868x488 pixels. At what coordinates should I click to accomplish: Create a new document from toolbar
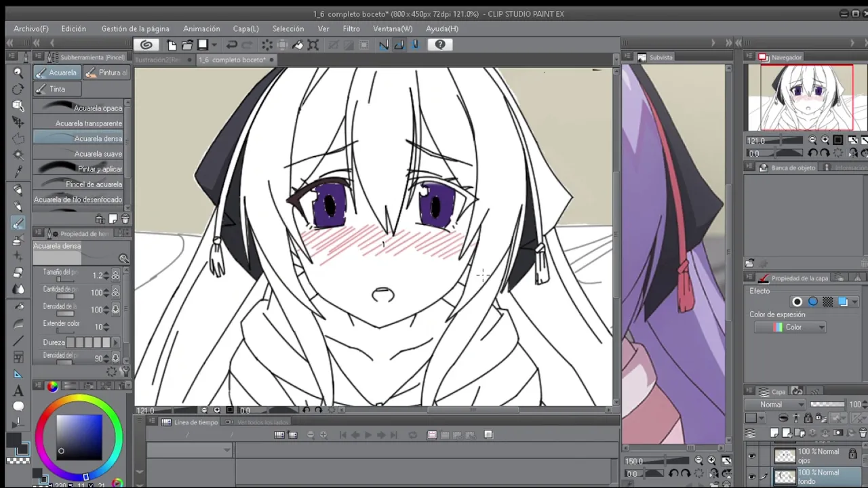pos(172,45)
